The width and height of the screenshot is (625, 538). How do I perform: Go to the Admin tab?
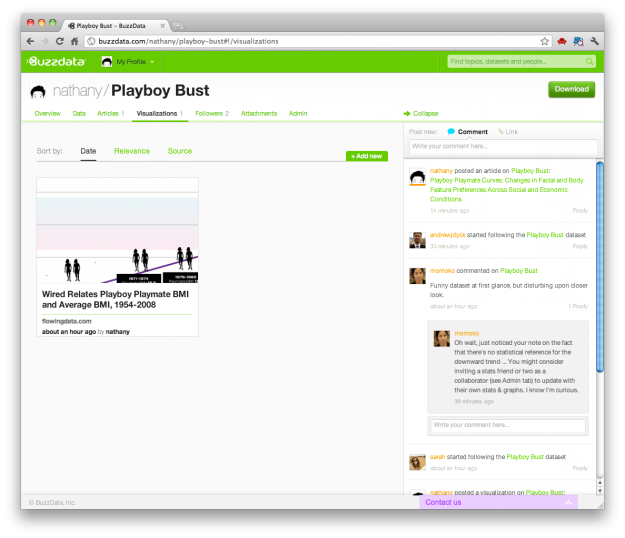(298, 114)
